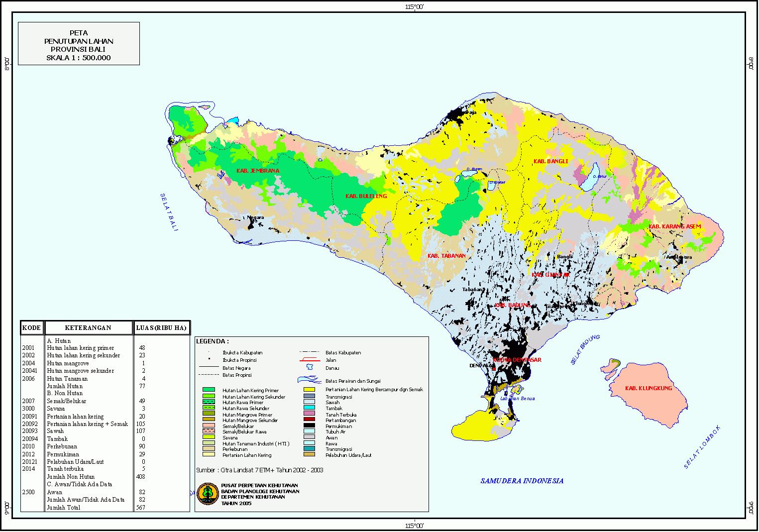The height and width of the screenshot is (532, 759).
Task: Click the Tanah Terbuka pink dotted swatch
Action: (309, 415)
